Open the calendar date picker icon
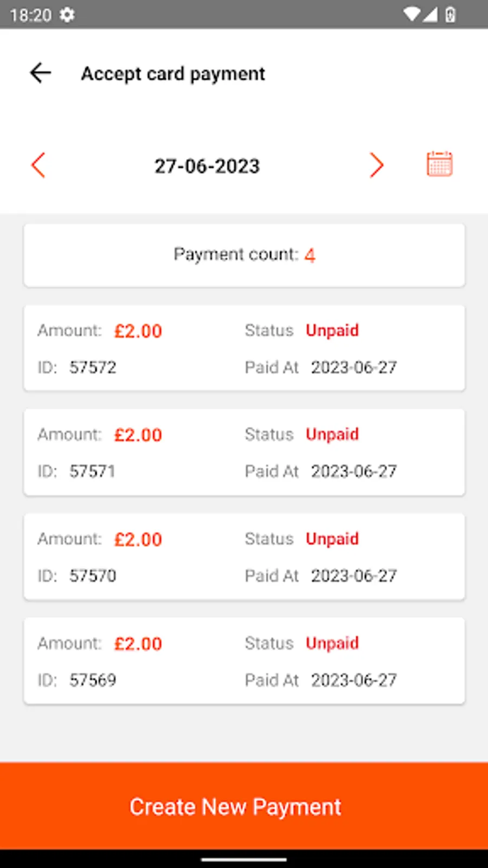The image size is (488, 868). (x=439, y=164)
